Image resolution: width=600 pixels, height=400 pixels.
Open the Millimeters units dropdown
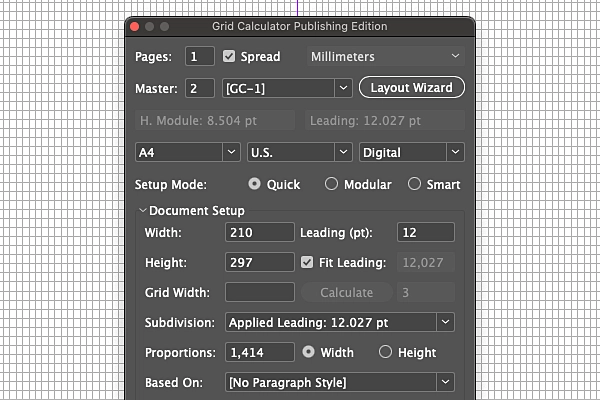tap(386, 56)
